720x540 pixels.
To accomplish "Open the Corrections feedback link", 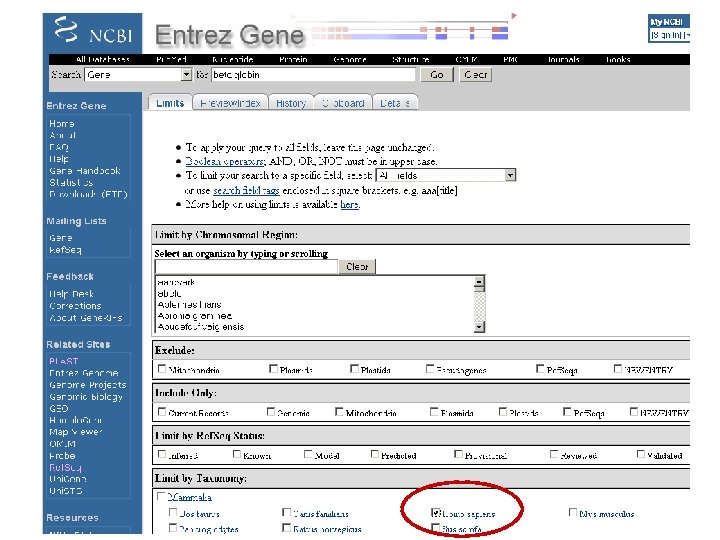I will (x=75, y=306).
